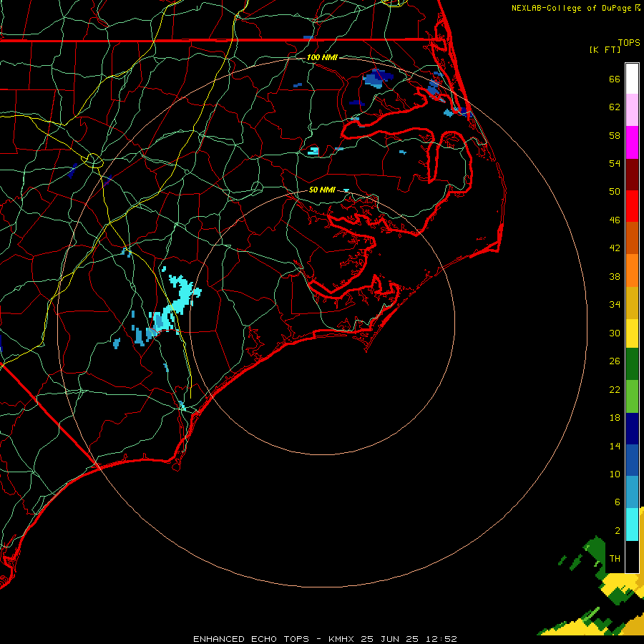Click the mustard gold legend swatch

pyautogui.click(x=632, y=303)
